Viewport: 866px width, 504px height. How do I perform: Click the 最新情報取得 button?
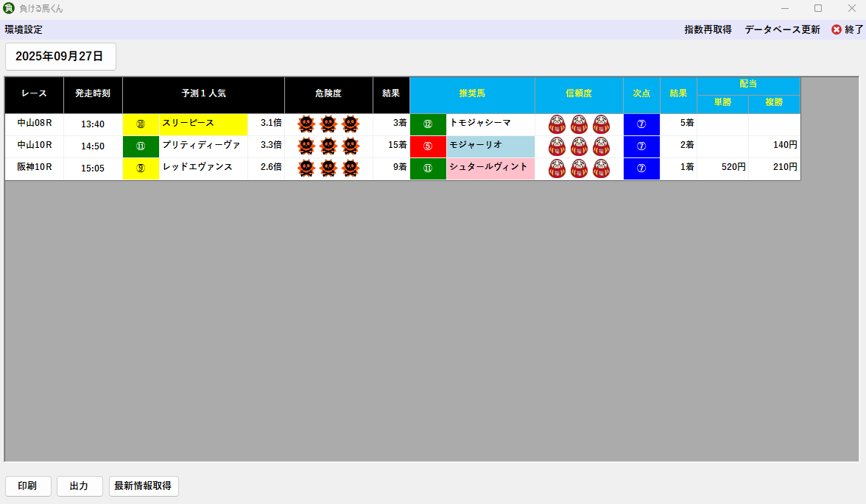click(144, 486)
